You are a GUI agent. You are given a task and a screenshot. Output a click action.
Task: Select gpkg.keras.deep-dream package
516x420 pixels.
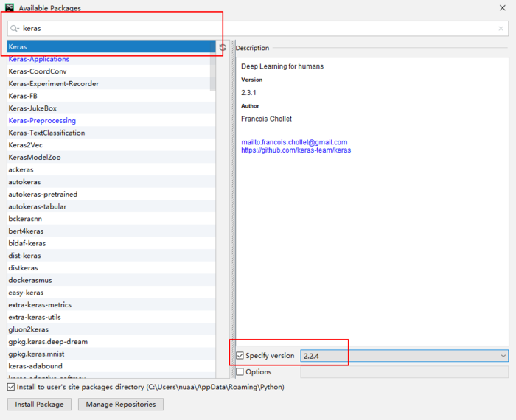[111, 341]
